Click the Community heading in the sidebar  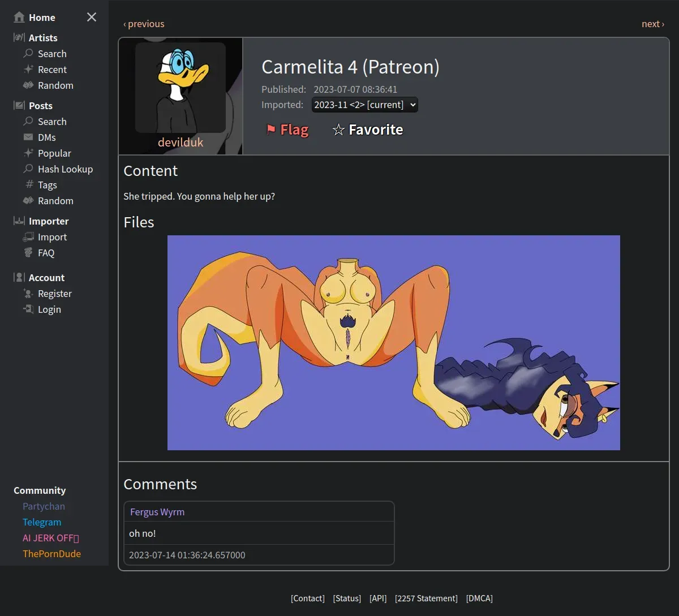coord(40,490)
